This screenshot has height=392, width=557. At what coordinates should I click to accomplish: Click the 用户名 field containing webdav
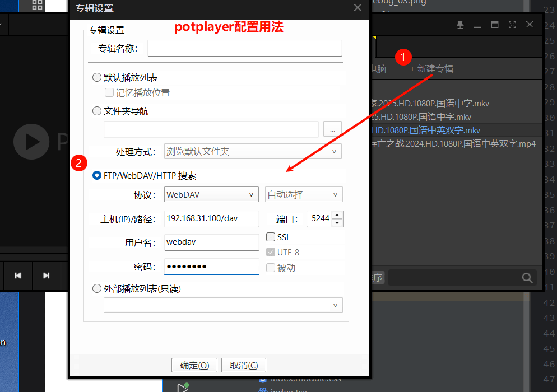click(212, 242)
